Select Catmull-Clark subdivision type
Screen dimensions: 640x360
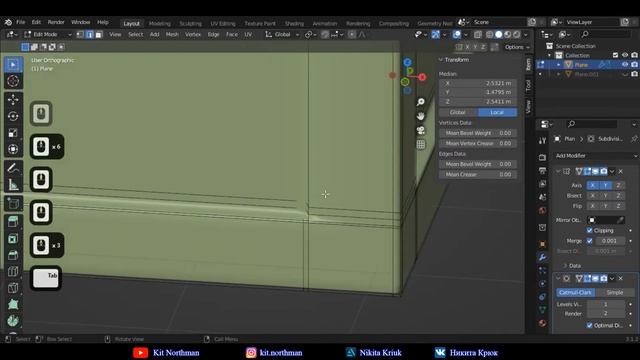point(575,293)
